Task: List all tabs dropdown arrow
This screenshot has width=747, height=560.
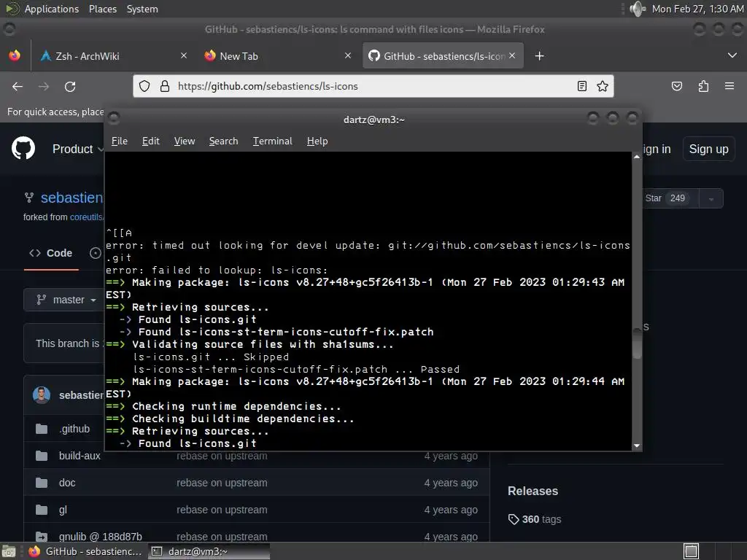Action: pos(732,55)
